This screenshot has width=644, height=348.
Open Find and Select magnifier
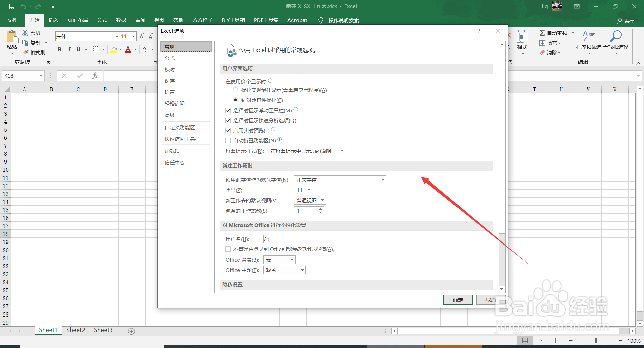(615, 36)
